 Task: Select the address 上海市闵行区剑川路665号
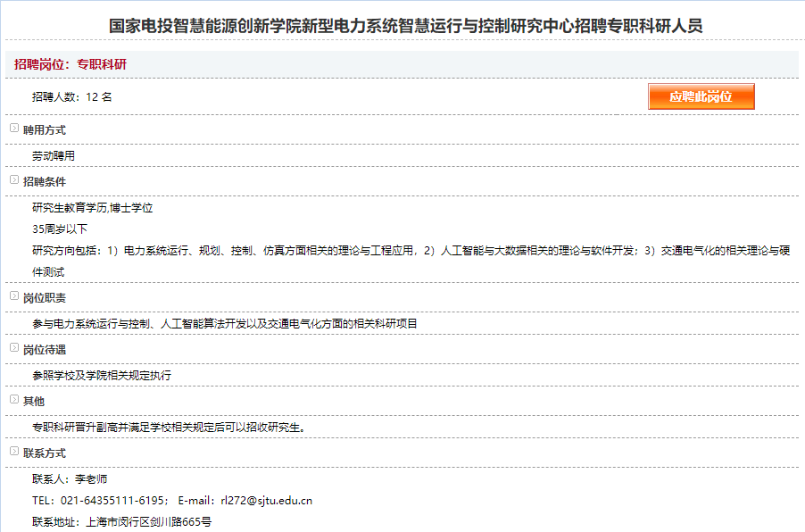coord(148,522)
